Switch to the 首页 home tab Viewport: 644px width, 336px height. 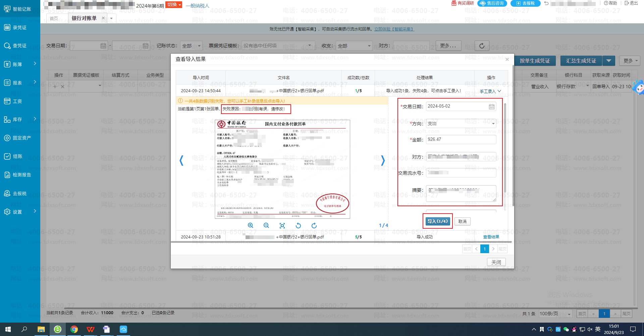click(54, 18)
